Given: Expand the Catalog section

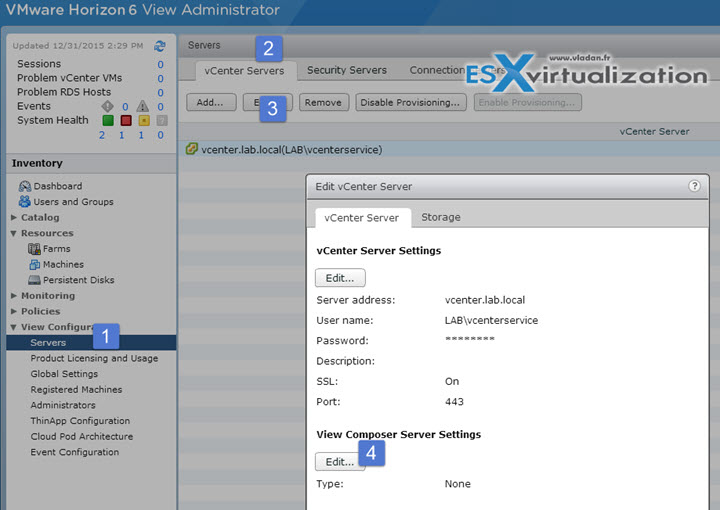Looking at the screenshot, I should [x=14, y=217].
